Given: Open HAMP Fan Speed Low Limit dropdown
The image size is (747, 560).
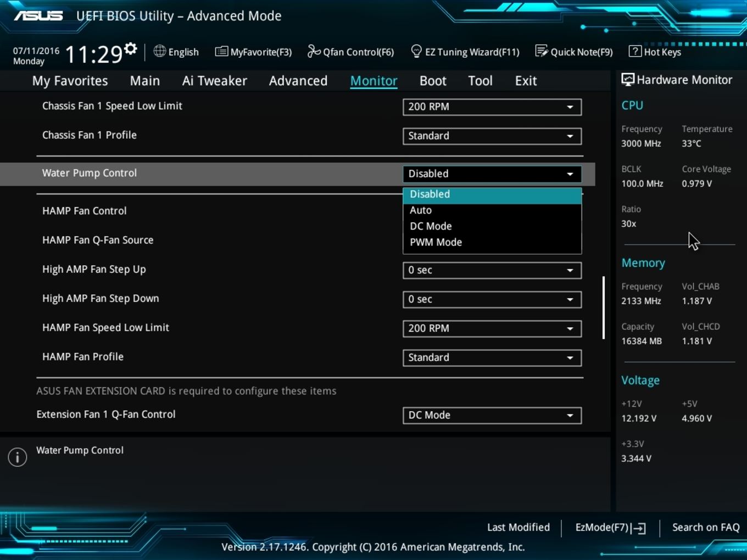Looking at the screenshot, I should (492, 328).
